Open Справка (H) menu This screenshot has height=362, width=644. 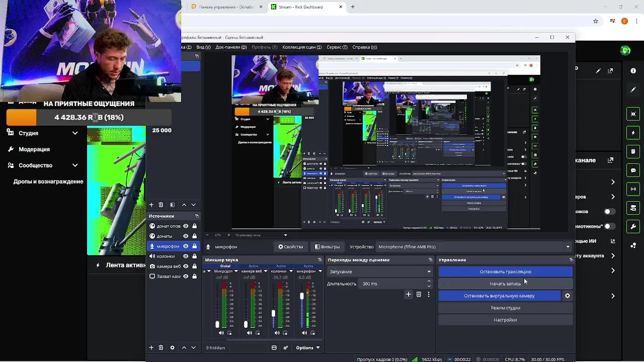coord(365,47)
